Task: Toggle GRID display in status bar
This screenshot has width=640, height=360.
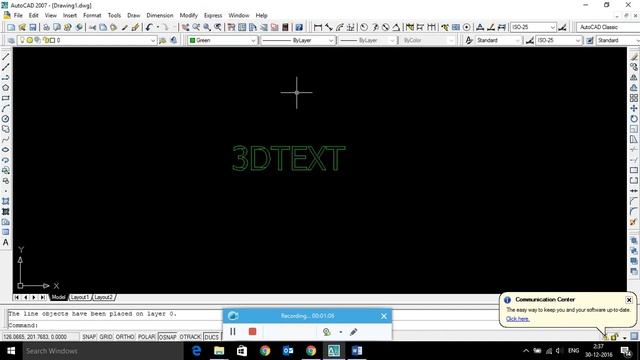Action: [106, 337]
